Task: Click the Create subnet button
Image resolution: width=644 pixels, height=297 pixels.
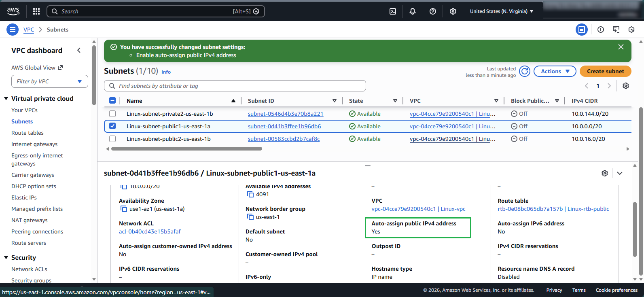Action: (606, 71)
